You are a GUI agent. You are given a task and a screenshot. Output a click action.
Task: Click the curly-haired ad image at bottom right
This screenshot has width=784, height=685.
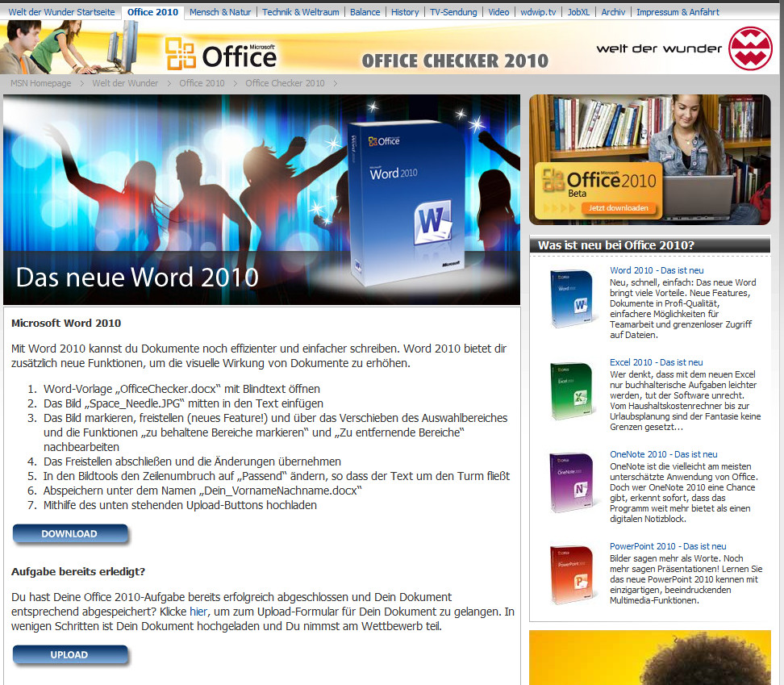650,658
